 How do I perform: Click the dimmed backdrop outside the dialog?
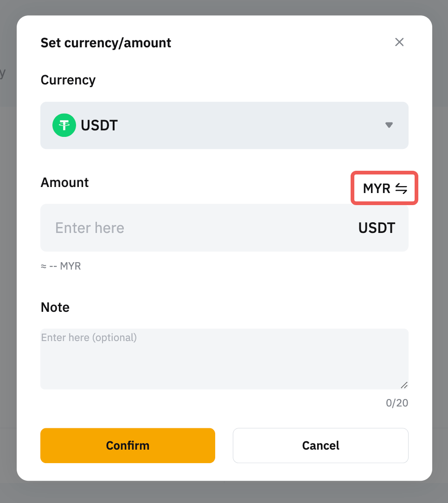tap(440, 278)
